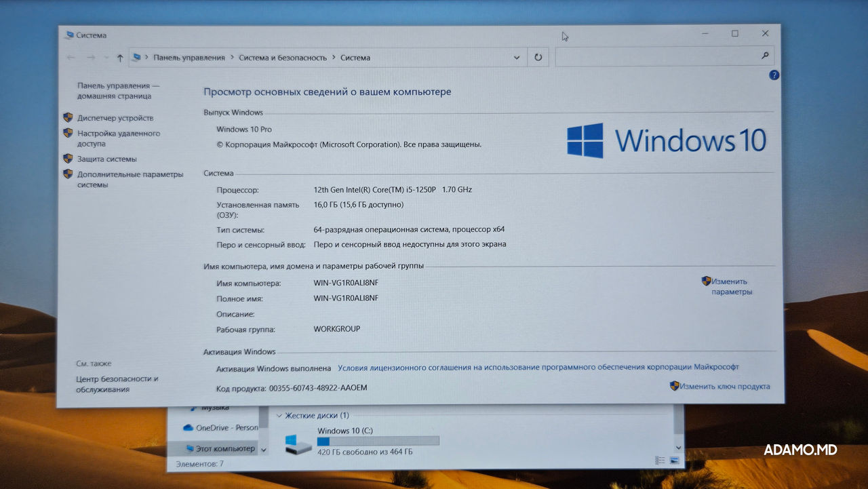Image resolution: width=868 pixels, height=489 pixels.
Task: Switch Explorer to large icons view
Action: [675, 461]
